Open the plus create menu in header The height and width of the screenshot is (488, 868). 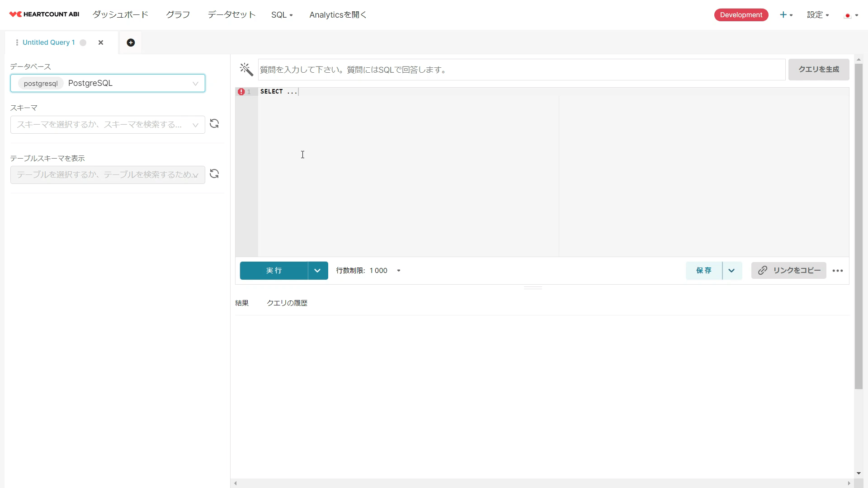point(786,15)
